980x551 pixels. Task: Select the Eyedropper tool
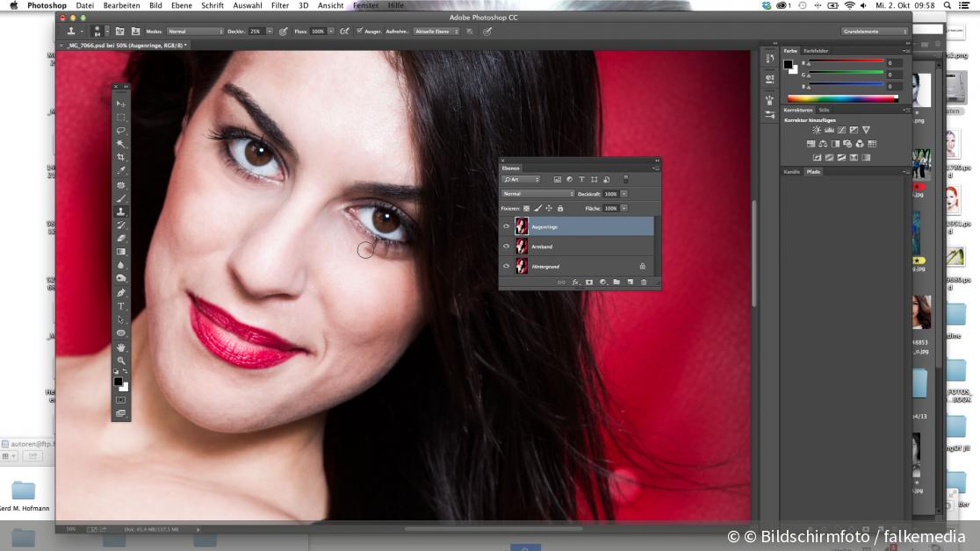120,170
